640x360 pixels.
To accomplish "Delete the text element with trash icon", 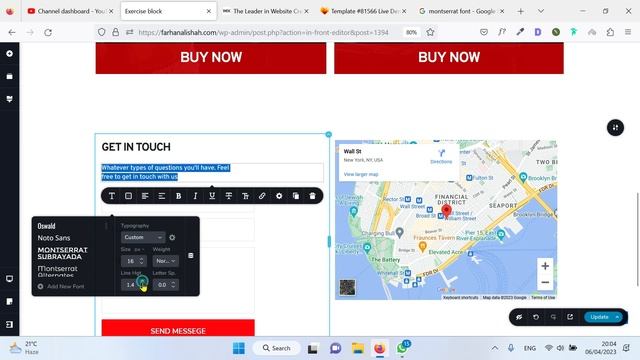I will [x=312, y=196].
